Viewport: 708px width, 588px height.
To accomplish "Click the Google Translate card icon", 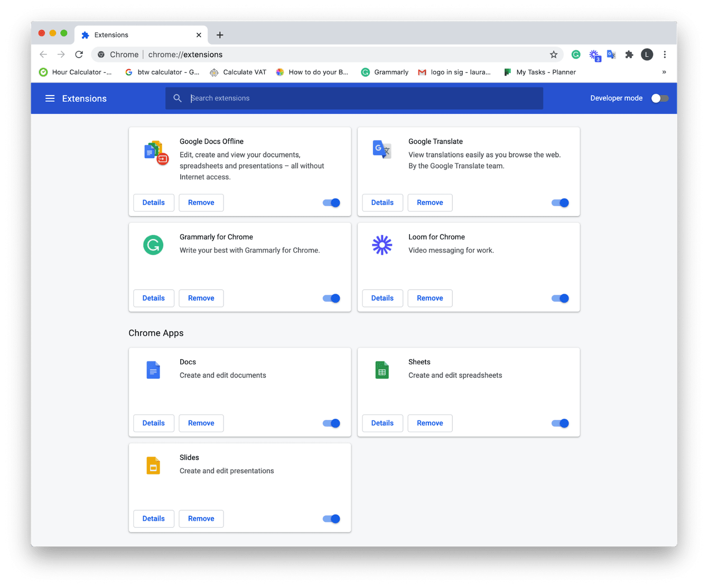I will pos(382,150).
